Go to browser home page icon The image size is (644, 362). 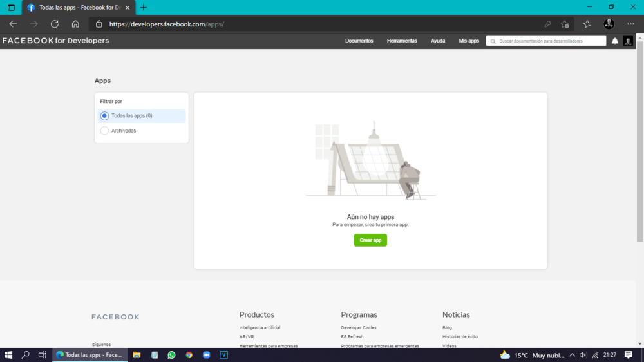(75, 24)
